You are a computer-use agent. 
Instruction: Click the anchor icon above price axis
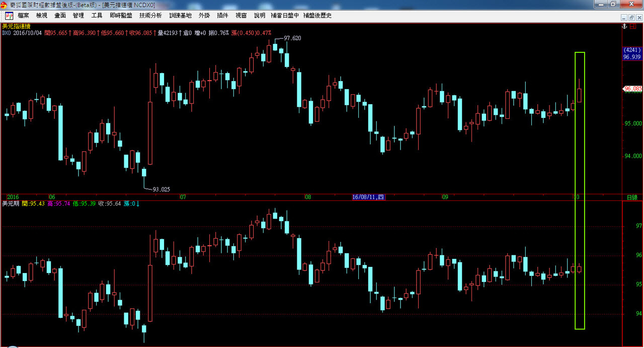click(x=625, y=25)
